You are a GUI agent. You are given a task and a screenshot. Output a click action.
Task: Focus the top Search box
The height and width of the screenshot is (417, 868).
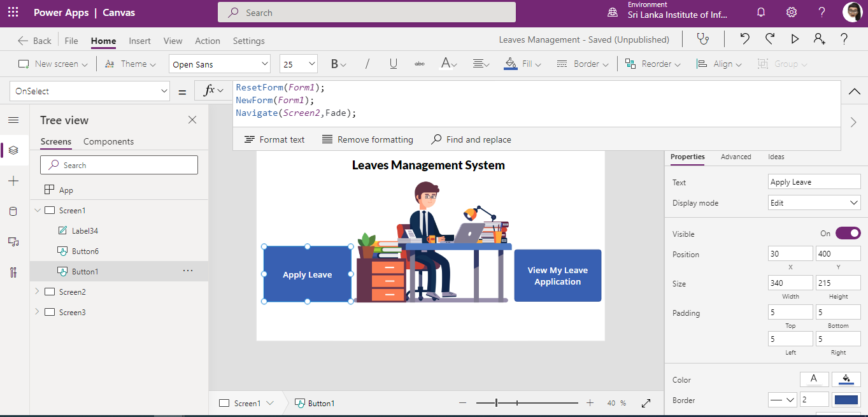click(x=367, y=12)
